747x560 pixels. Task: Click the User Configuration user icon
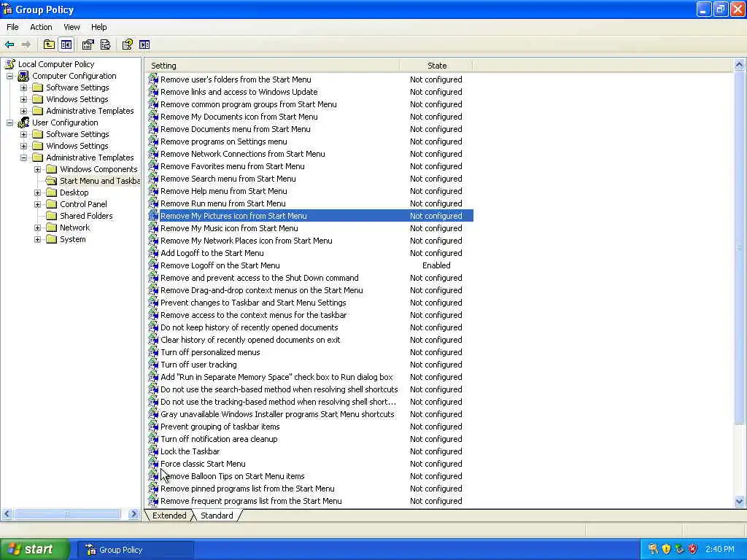point(23,122)
